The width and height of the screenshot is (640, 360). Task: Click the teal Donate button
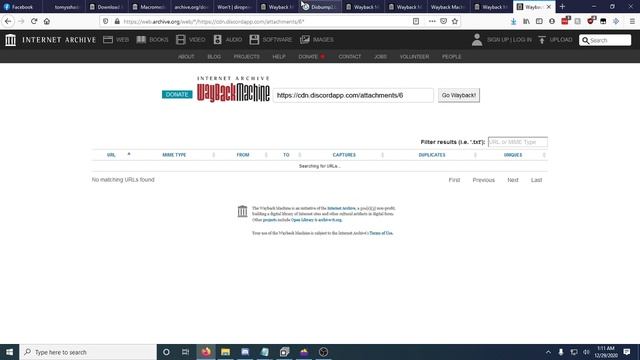(x=177, y=94)
